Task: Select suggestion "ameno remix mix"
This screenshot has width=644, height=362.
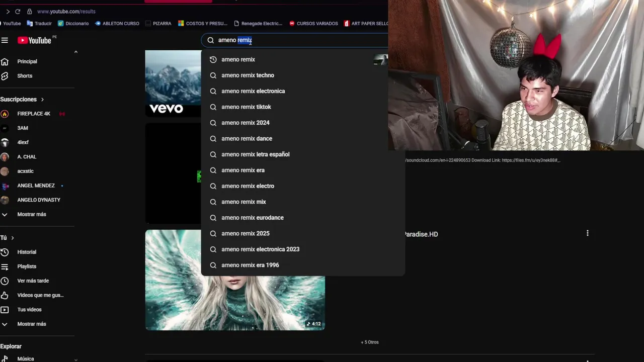Action: (x=303, y=202)
